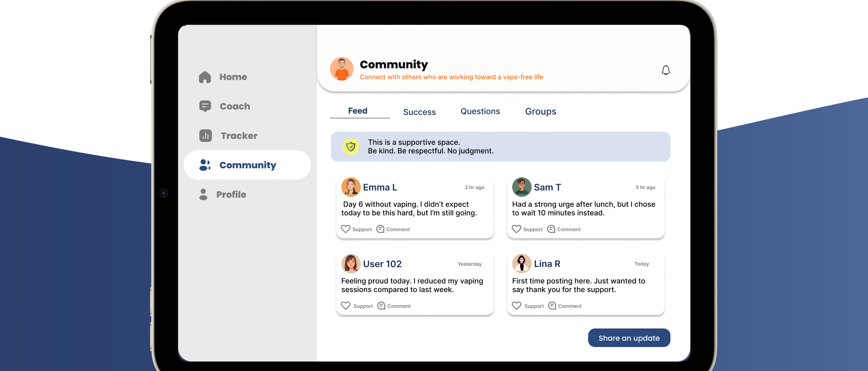
Task: Click Lina R's avatar picture
Action: 522,263
